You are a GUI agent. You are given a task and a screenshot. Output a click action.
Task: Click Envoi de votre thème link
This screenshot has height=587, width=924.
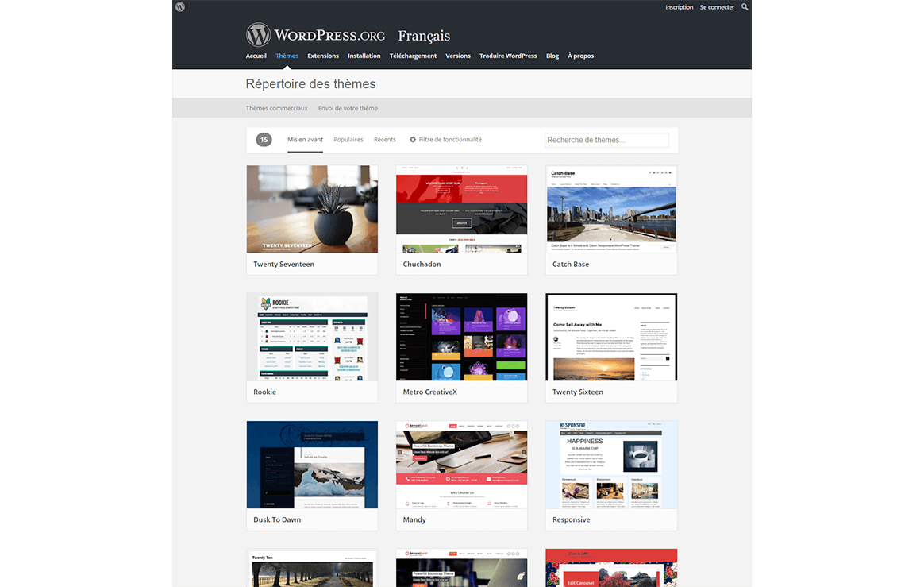pyautogui.click(x=348, y=108)
